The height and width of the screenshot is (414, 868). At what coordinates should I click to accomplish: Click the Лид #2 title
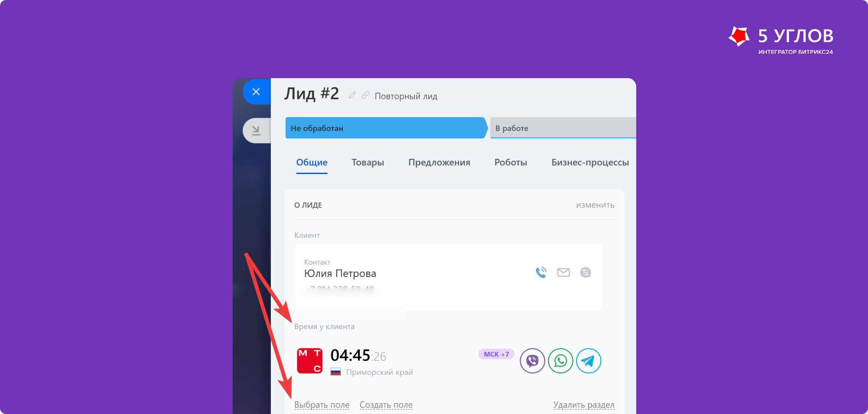click(312, 93)
